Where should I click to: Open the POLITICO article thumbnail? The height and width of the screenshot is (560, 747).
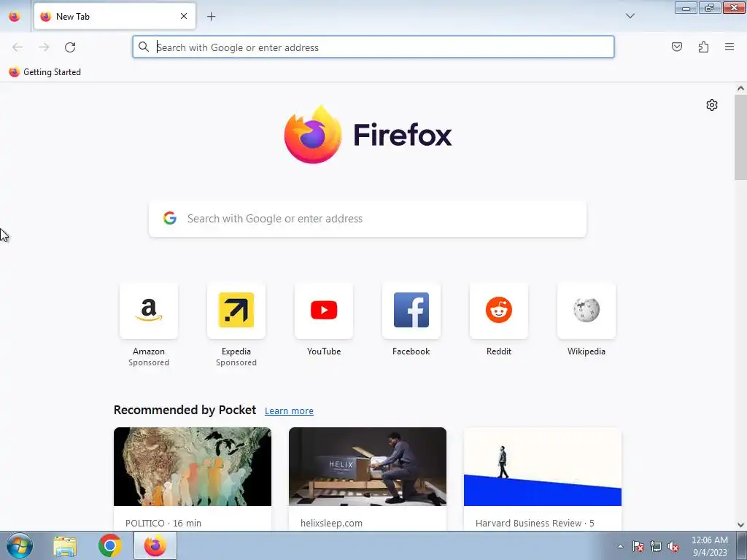click(193, 467)
